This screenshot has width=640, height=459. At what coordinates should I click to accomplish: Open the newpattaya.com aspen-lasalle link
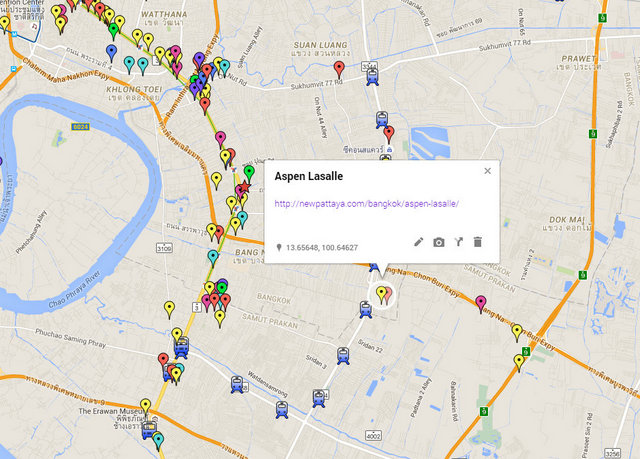[x=367, y=204]
